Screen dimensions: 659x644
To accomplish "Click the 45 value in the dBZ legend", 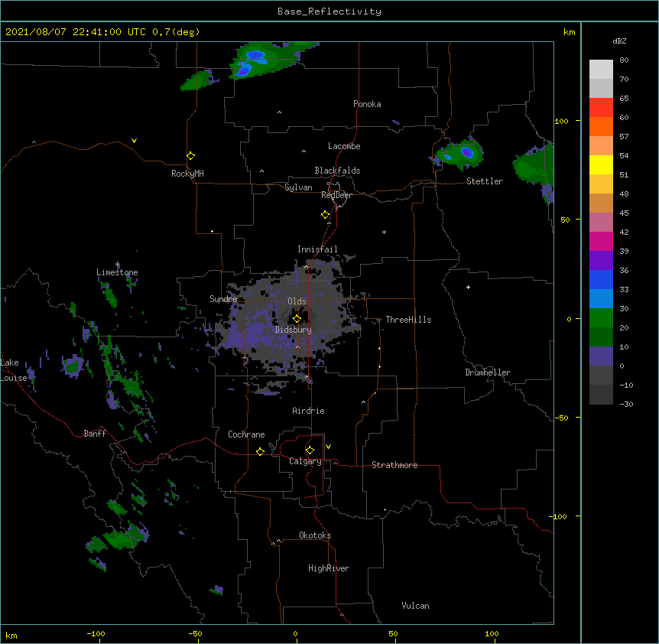I will (624, 213).
